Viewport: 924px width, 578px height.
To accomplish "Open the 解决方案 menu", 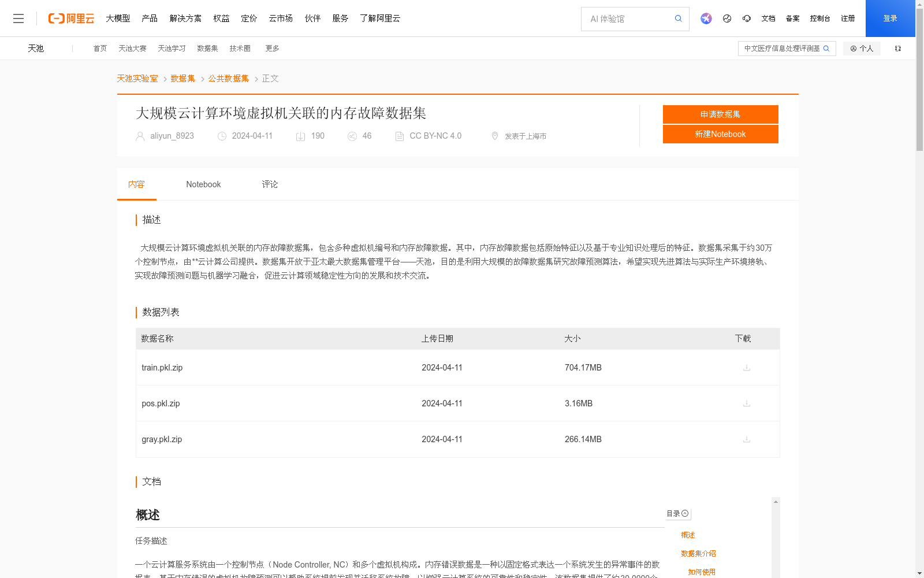I will [x=185, y=18].
